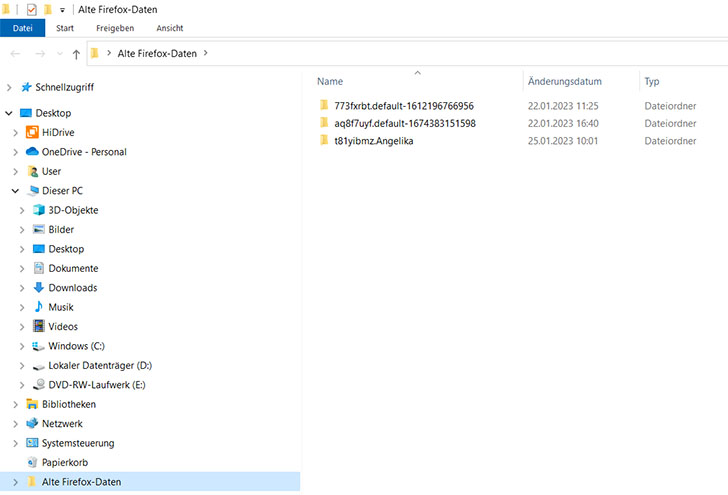
Task: Expand the User tree node
Action: (x=15, y=172)
